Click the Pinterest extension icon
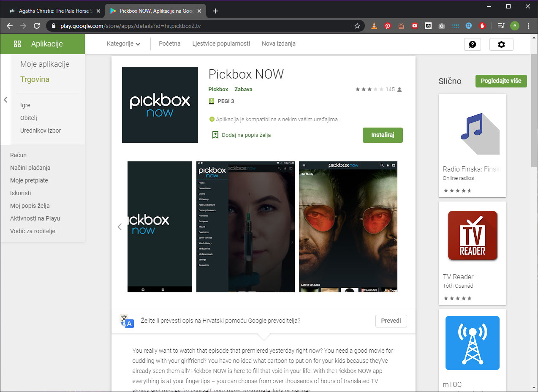This screenshot has height=392, width=538. click(388, 26)
